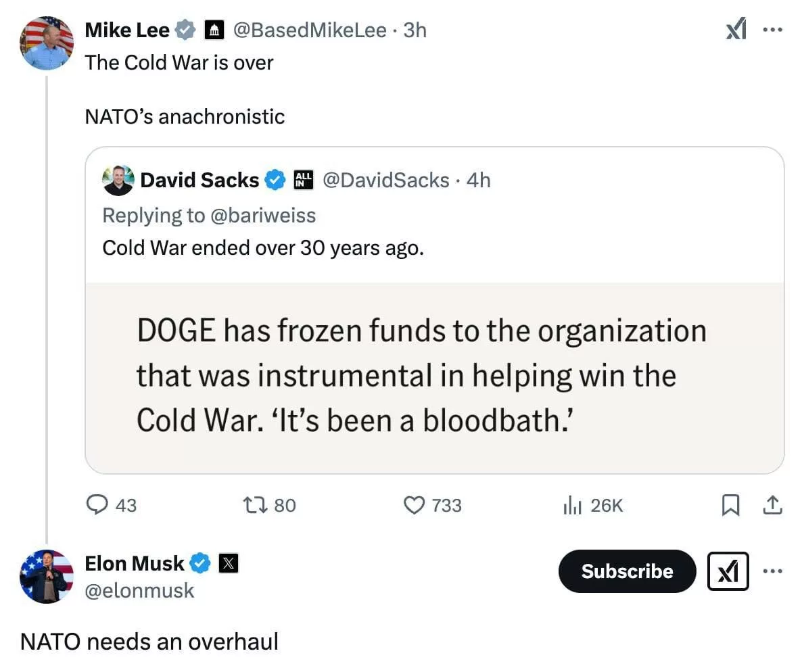
Task: Open more options for Elon Musk's post
Action: (772, 571)
